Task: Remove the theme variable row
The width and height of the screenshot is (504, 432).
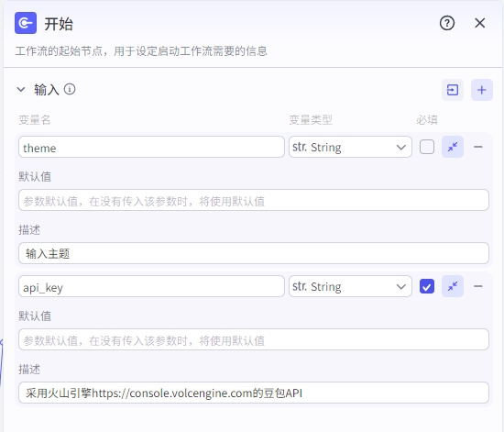Action: coord(478,147)
